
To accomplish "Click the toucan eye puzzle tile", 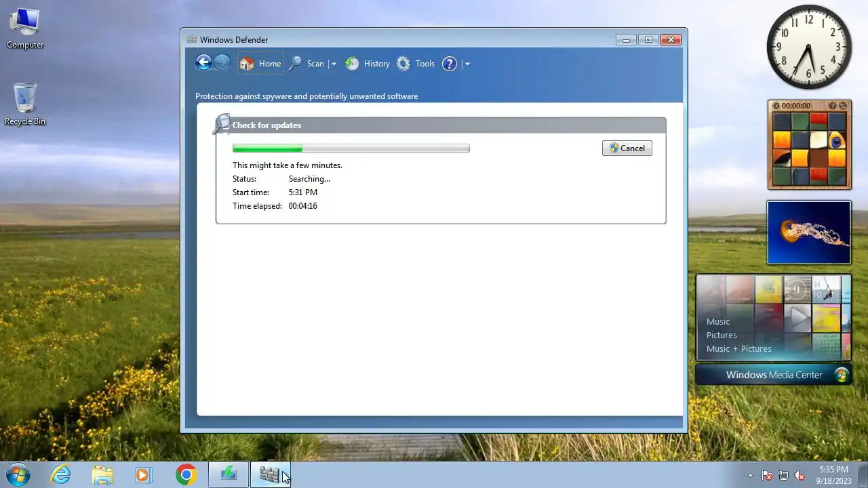I will [837, 140].
